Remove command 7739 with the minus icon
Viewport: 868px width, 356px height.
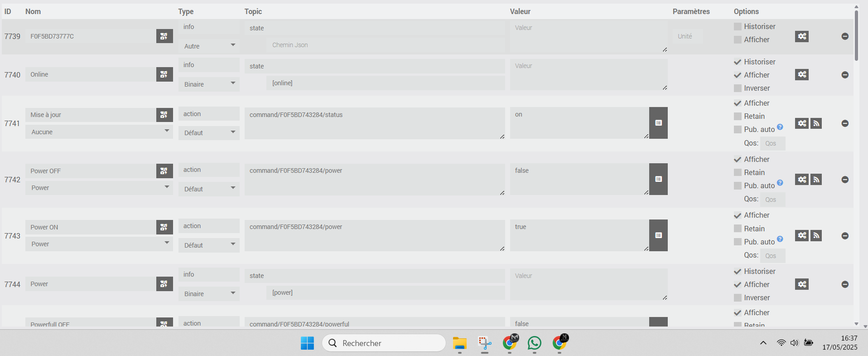click(x=845, y=36)
